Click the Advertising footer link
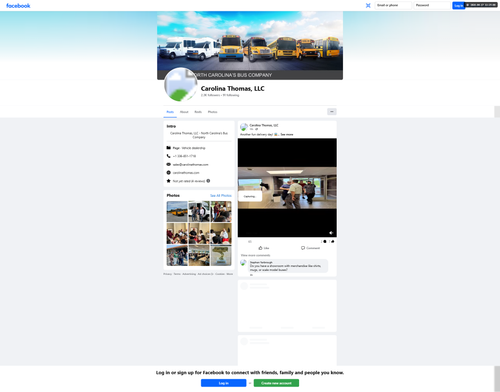This screenshot has width=500, height=392. pyautogui.click(x=189, y=274)
